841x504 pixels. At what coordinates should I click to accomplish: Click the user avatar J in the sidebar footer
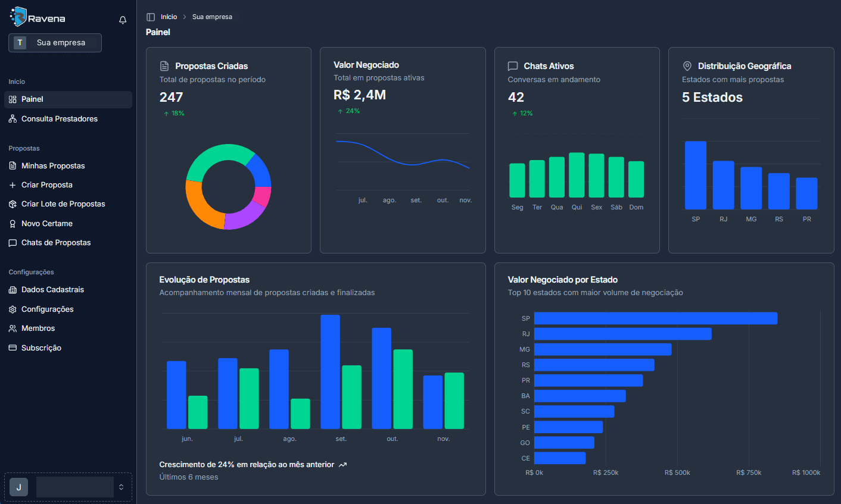(x=18, y=487)
